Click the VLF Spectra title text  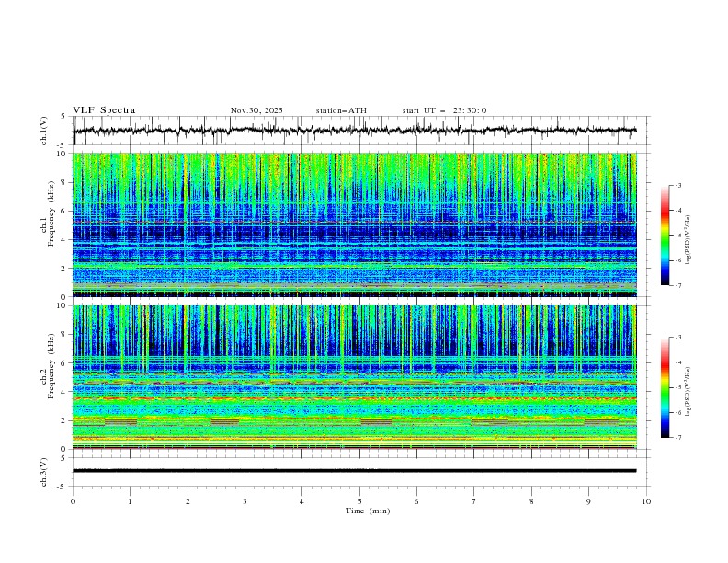coord(104,110)
